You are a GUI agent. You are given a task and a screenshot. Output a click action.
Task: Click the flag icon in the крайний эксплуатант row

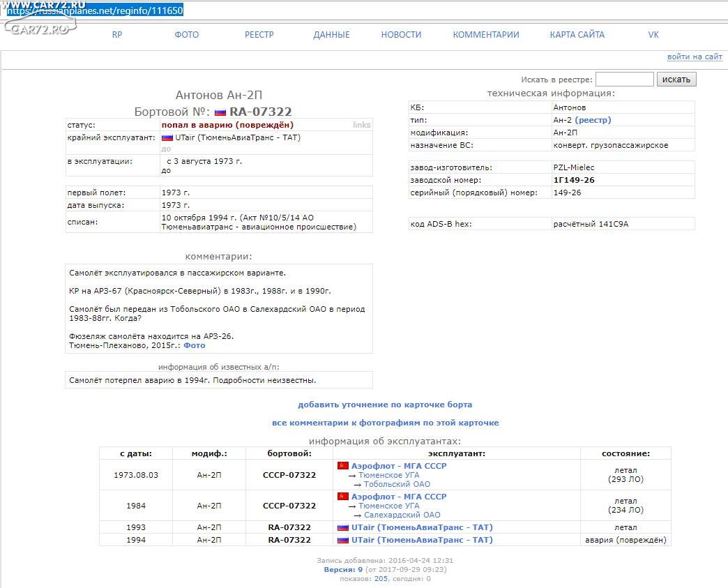pos(167,138)
